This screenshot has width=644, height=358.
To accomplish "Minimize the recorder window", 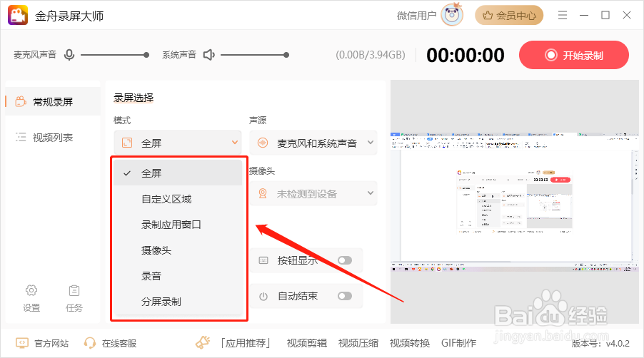I will point(583,15).
